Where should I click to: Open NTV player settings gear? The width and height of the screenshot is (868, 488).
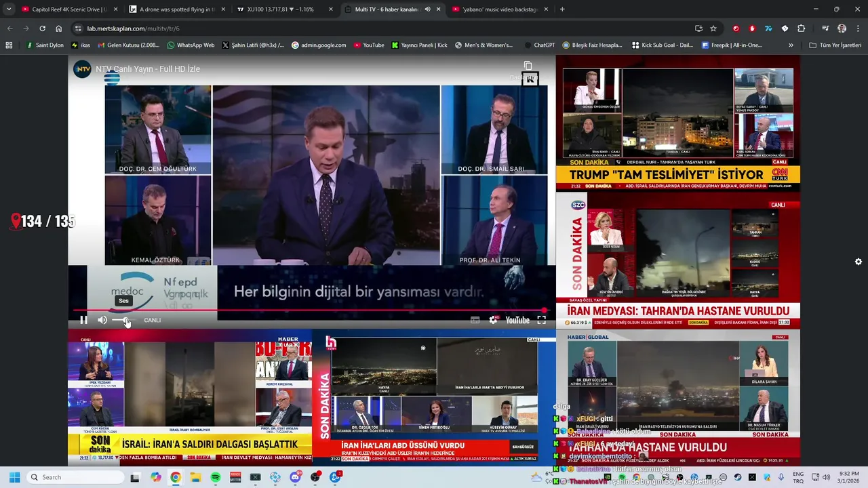[493, 320]
